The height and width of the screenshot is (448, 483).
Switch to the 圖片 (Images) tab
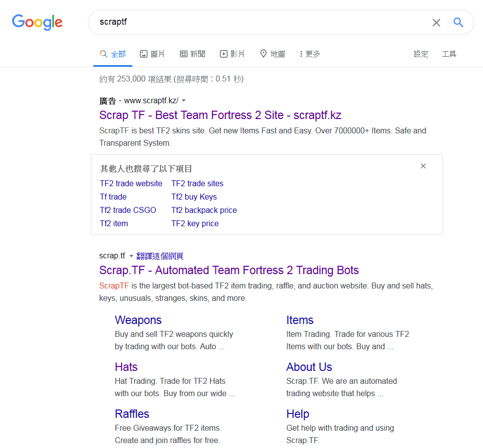click(152, 54)
